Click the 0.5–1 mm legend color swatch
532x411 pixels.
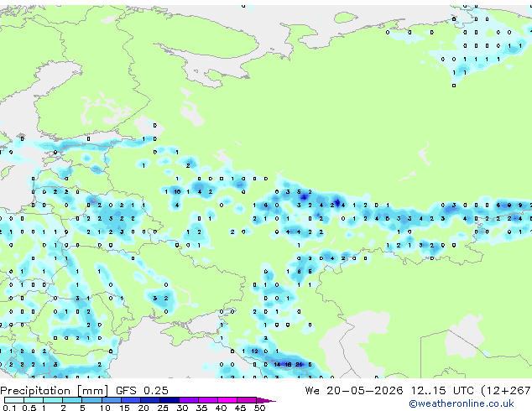[x=34, y=400]
